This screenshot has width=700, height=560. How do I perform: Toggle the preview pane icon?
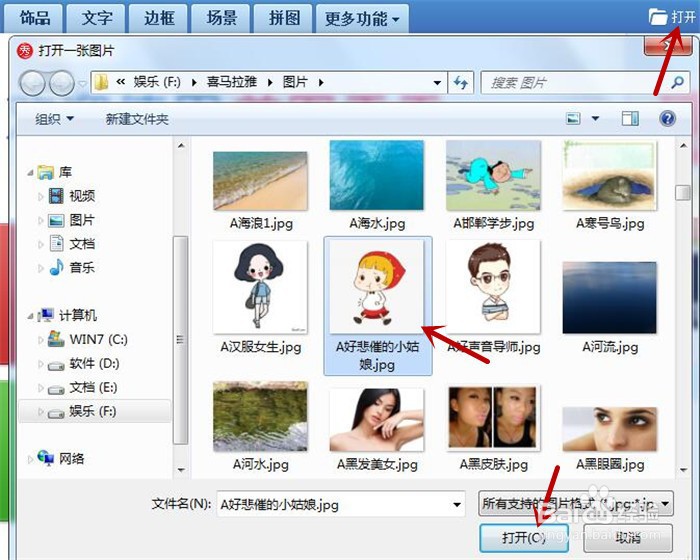[630, 118]
